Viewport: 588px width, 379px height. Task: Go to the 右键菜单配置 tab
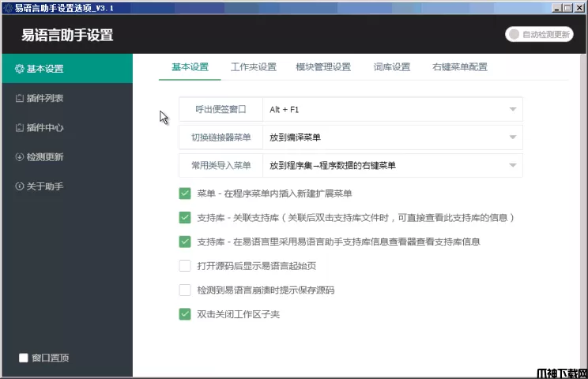coord(460,67)
